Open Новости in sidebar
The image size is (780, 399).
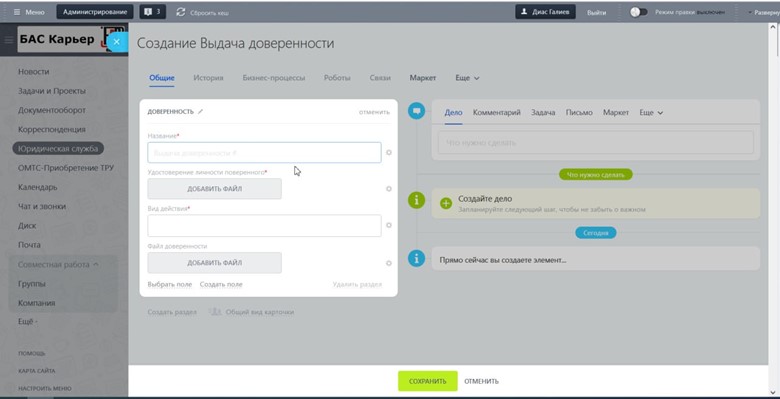tap(33, 72)
